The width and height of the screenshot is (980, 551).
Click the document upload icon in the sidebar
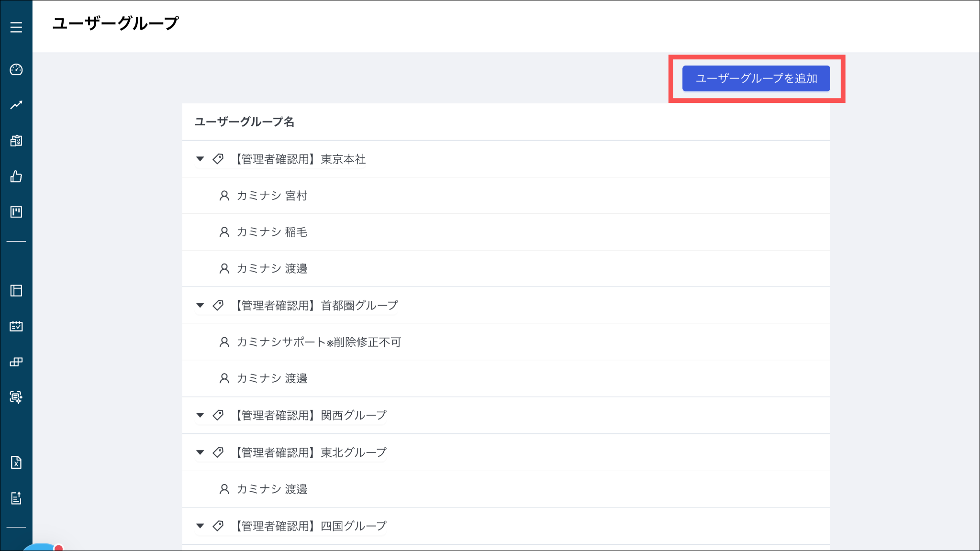coord(16,498)
